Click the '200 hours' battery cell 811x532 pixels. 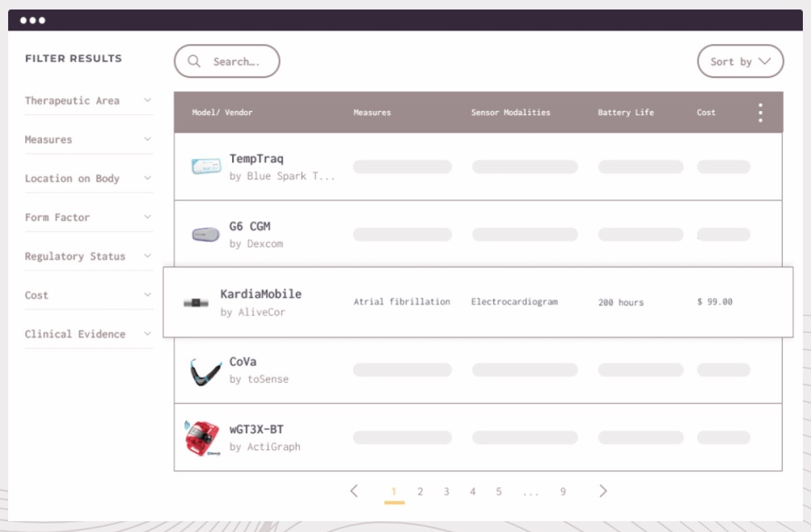tap(621, 302)
